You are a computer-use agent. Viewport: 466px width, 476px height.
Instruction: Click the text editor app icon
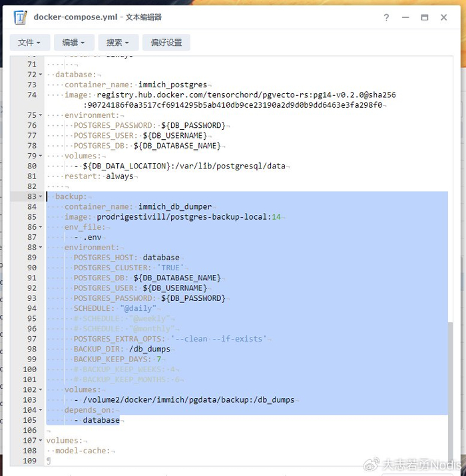tap(21, 18)
